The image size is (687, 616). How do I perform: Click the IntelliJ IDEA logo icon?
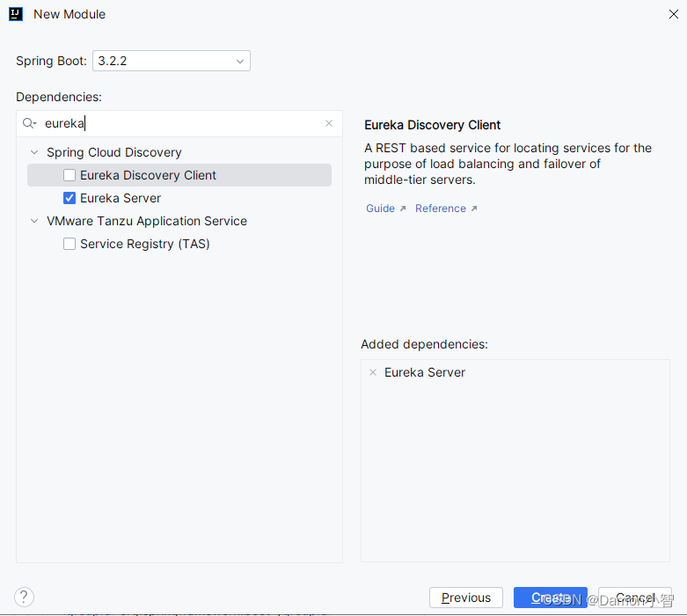[15, 14]
